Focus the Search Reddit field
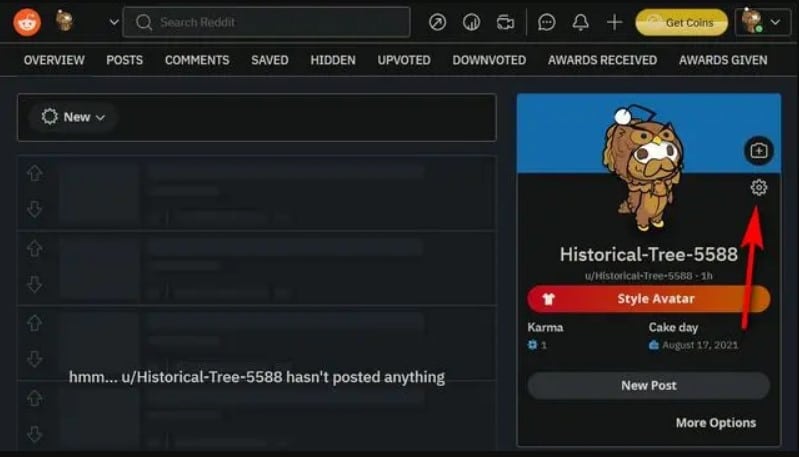Screen dimensions: 799x457 (x=267, y=22)
